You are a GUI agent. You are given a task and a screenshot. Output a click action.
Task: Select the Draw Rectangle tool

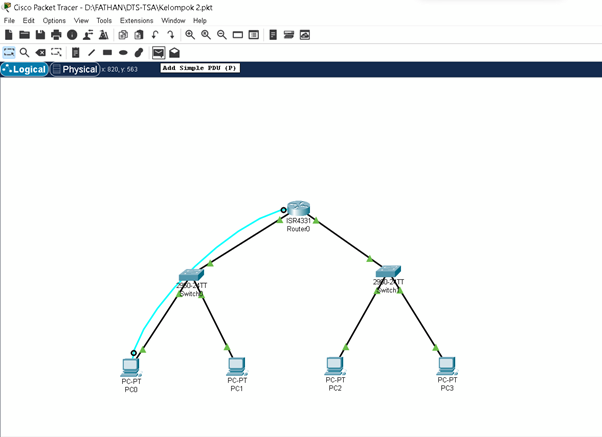108,53
